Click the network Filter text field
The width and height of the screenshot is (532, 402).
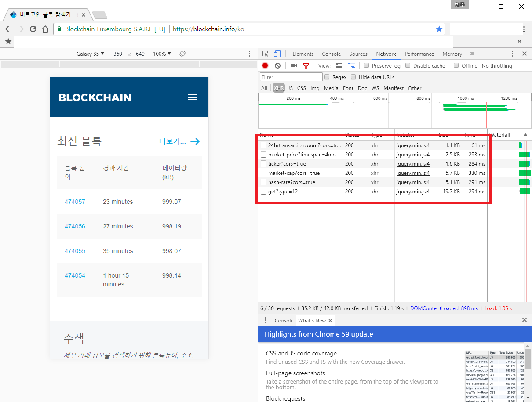[x=291, y=77]
